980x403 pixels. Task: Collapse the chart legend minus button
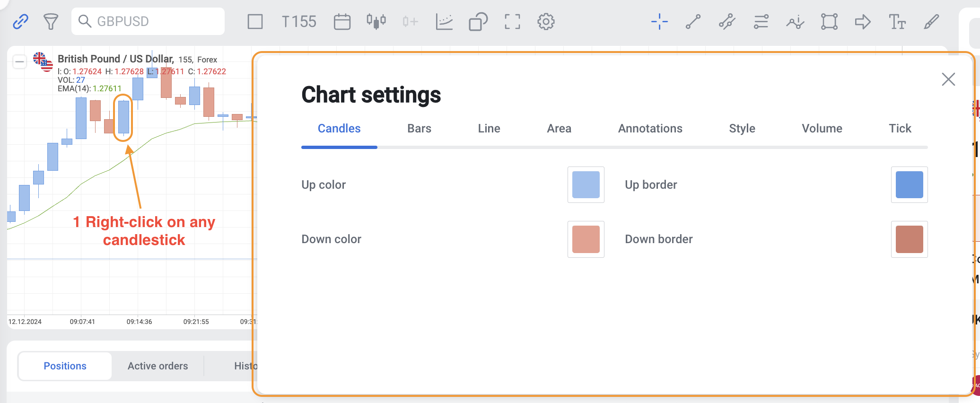19,61
